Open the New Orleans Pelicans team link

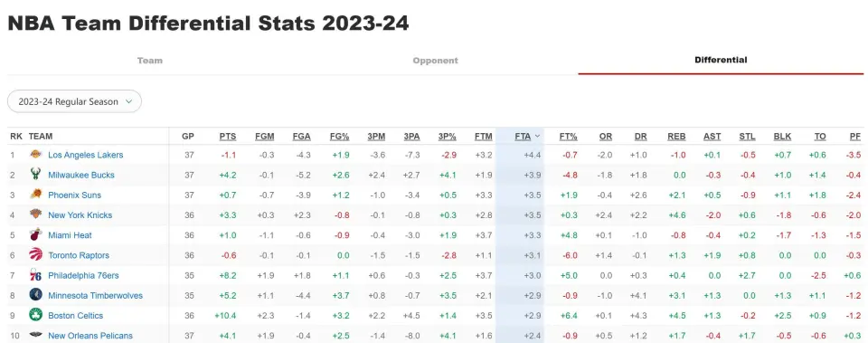pyautogui.click(x=90, y=335)
